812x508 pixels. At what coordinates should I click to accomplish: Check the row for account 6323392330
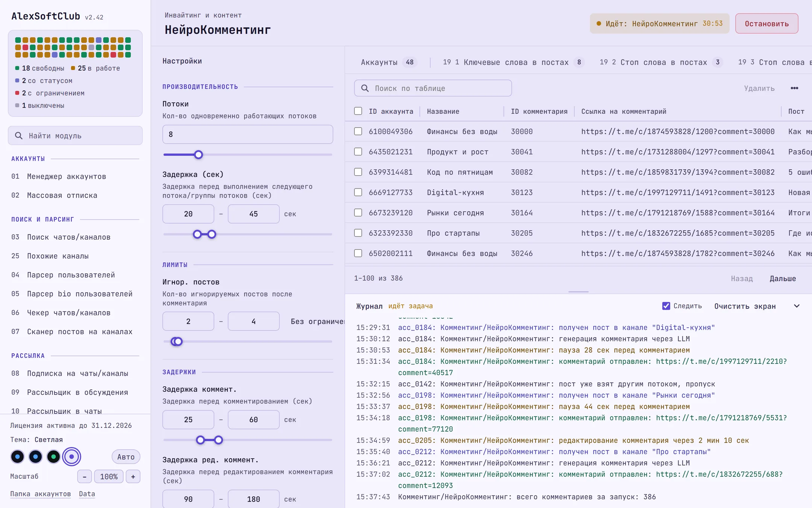358,233
